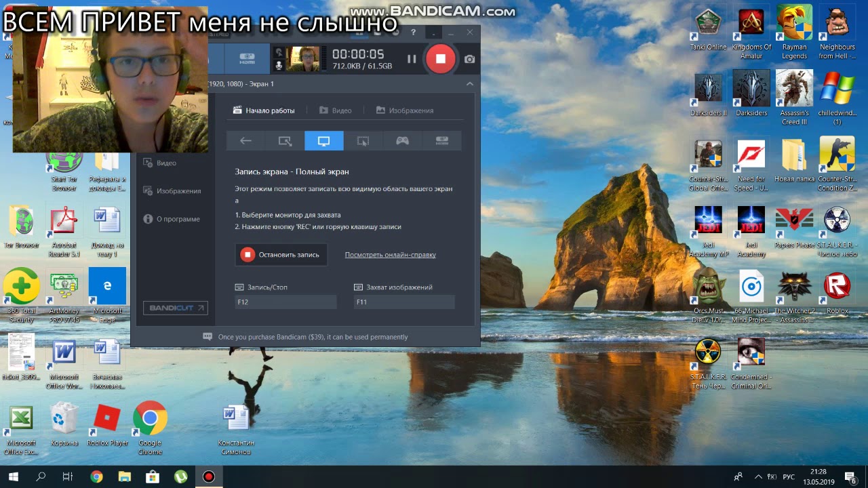The image size is (868, 488).
Task: Open the Google Chrome desktop icon
Action: (150, 428)
